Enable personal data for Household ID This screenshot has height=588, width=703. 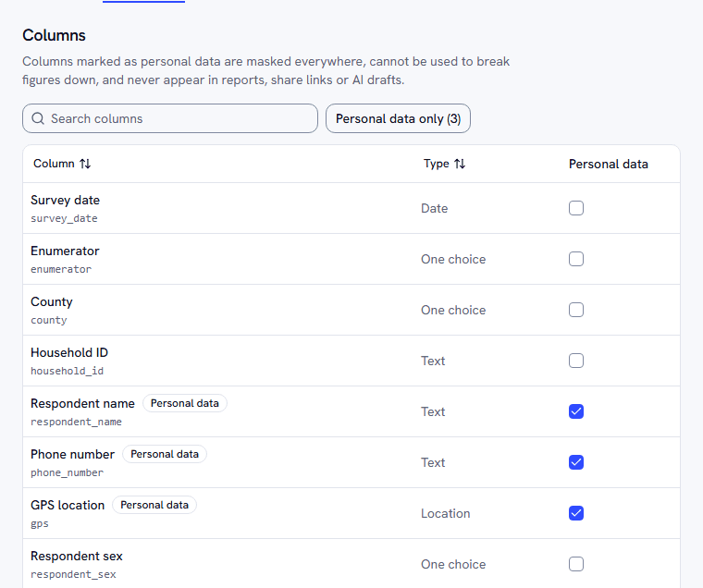[576, 361]
